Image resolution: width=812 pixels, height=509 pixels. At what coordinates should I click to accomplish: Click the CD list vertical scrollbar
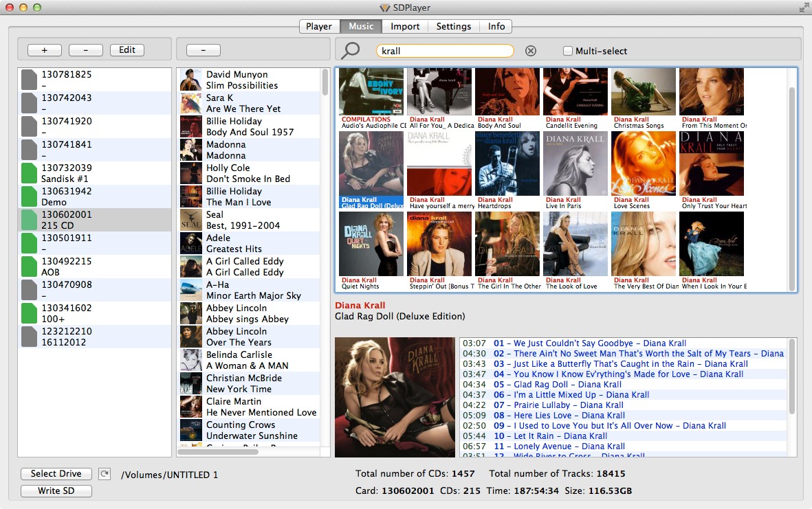[x=325, y=82]
